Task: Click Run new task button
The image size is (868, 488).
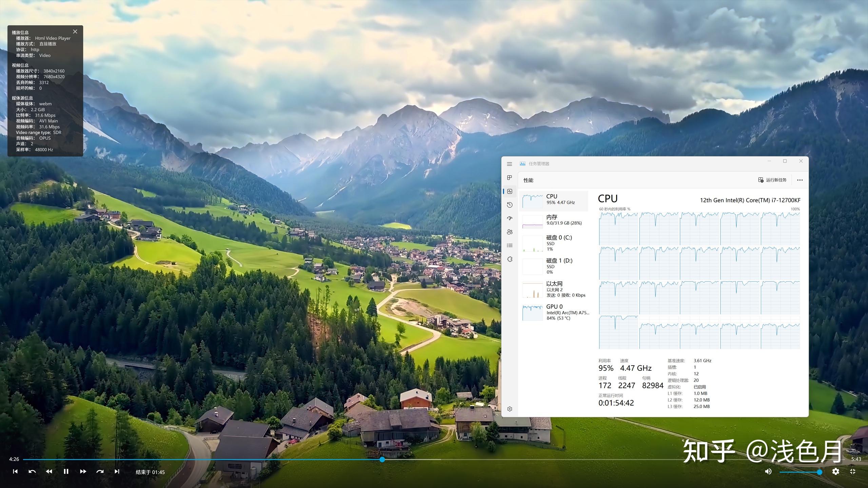Action: (x=772, y=180)
